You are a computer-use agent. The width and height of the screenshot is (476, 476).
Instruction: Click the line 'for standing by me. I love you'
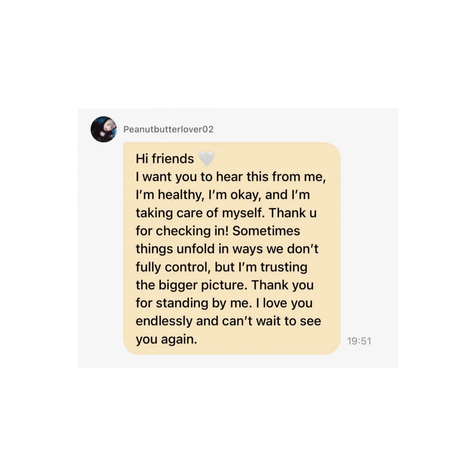pos(224,303)
